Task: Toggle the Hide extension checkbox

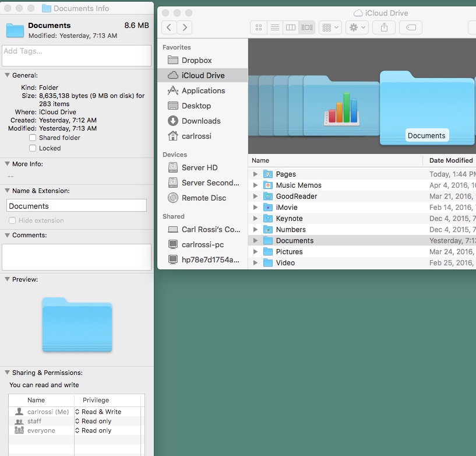Action: [12, 220]
